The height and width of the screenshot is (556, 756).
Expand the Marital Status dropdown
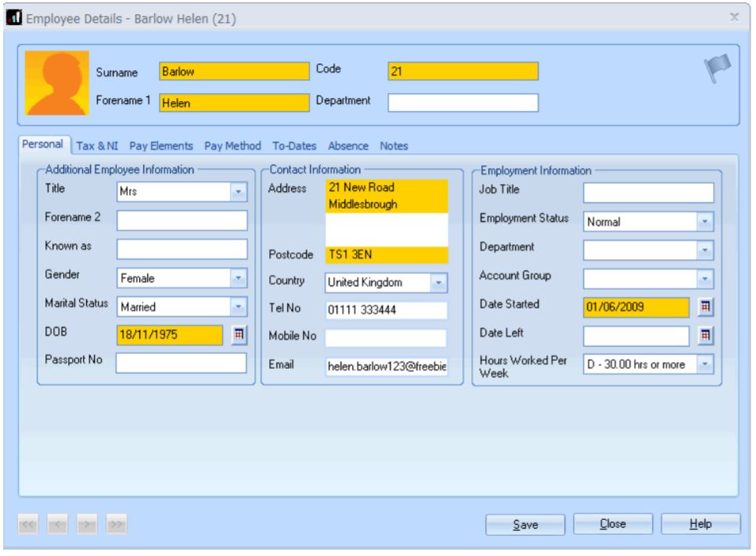[238, 306]
